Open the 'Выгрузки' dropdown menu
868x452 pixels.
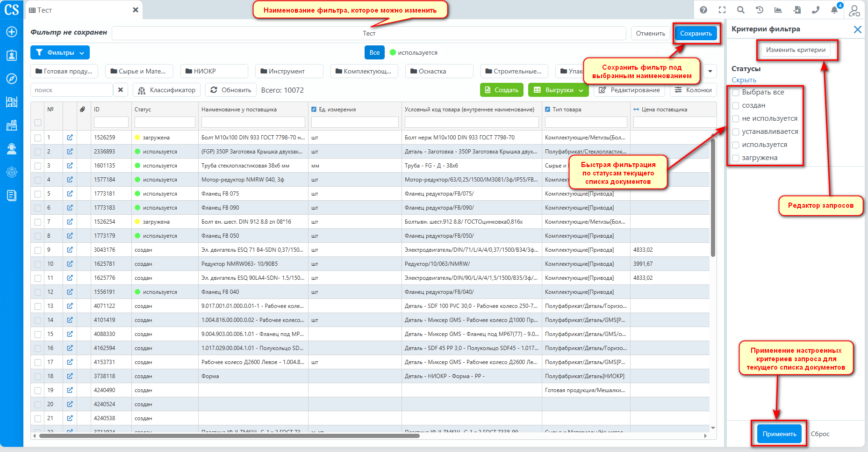coord(558,90)
